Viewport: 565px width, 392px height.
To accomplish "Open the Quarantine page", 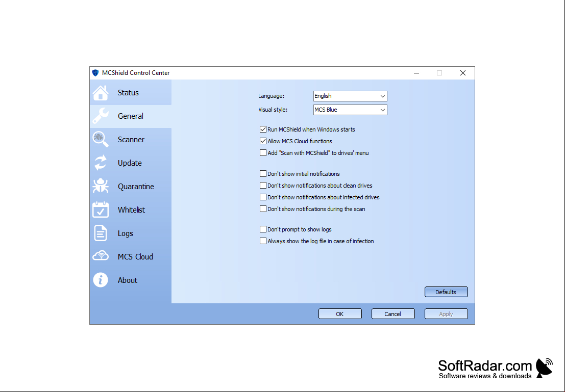I will pyautogui.click(x=131, y=187).
